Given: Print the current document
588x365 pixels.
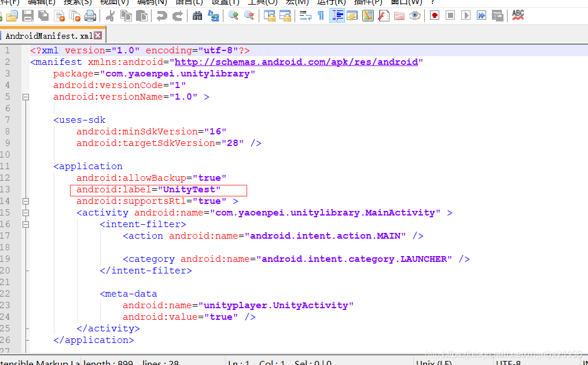Looking at the screenshot, I should coord(90,16).
